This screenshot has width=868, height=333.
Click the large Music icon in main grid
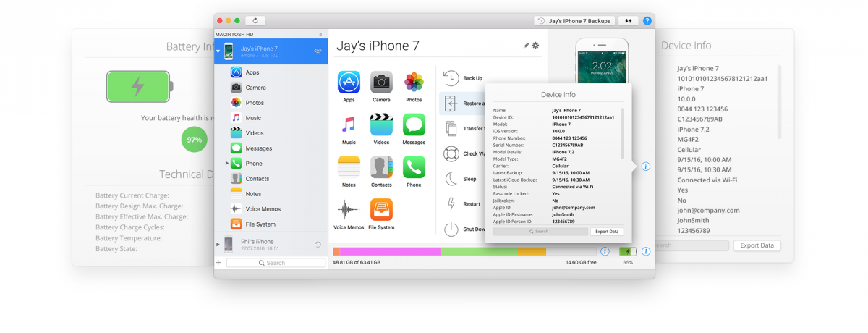[349, 125]
